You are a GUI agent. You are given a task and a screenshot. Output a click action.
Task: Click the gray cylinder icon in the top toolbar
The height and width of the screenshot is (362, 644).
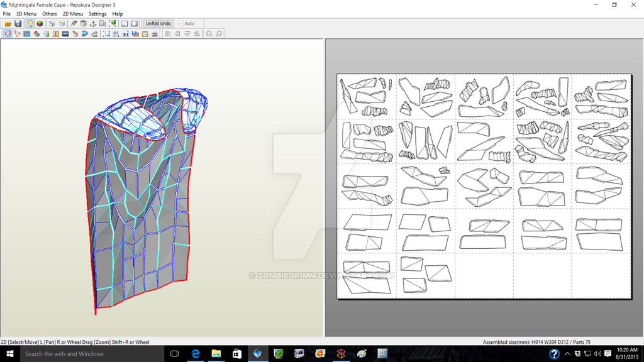coord(84,24)
